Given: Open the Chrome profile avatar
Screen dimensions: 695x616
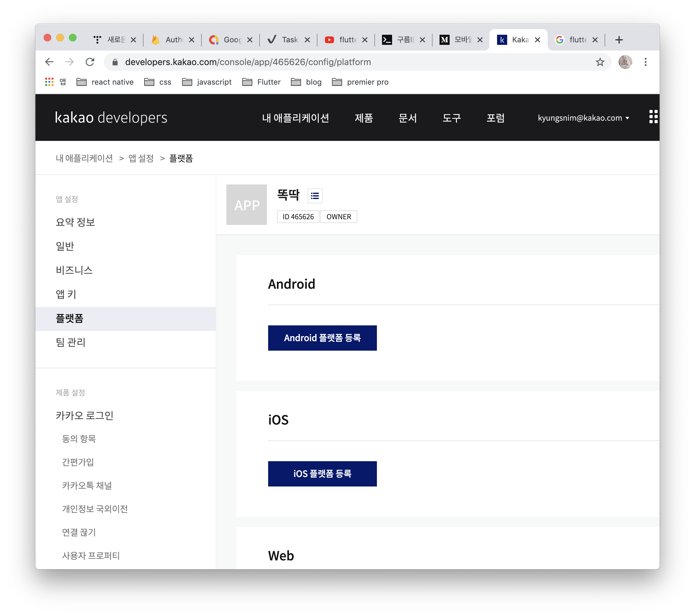Looking at the screenshot, I should click(625, 62).
